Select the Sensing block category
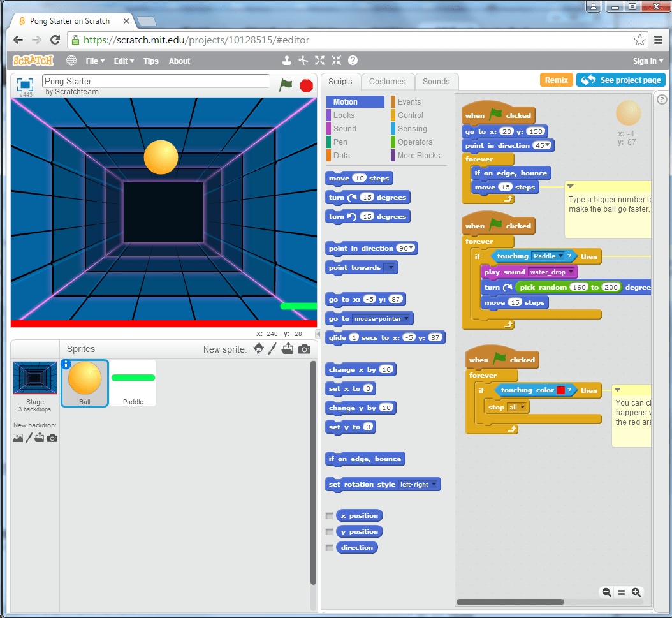 [x=412, y=129]
